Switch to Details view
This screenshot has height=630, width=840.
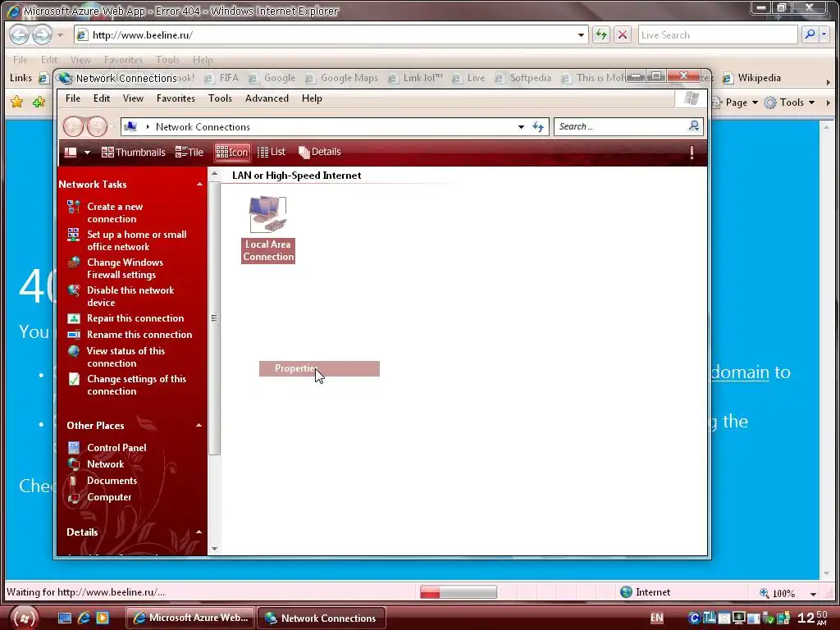[x=319, y=152]
